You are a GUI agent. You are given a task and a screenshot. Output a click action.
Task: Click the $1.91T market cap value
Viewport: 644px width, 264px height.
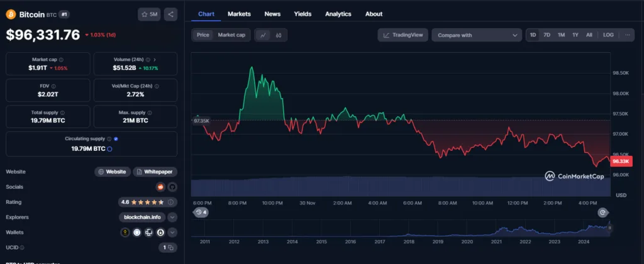click(x=38, y=68)
